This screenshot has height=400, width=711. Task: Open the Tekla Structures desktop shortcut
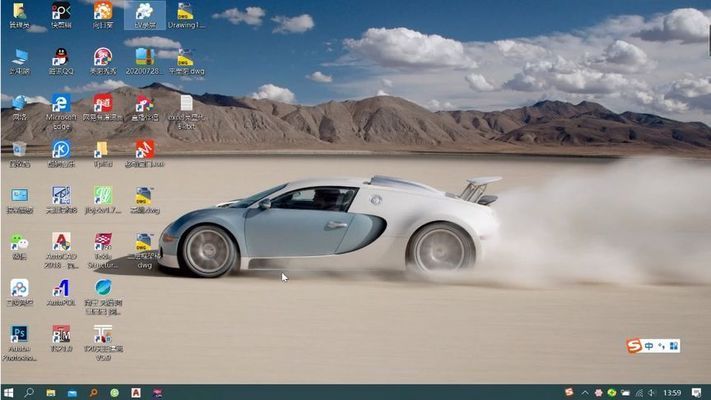pyautogui.click(x=102, y=243)
